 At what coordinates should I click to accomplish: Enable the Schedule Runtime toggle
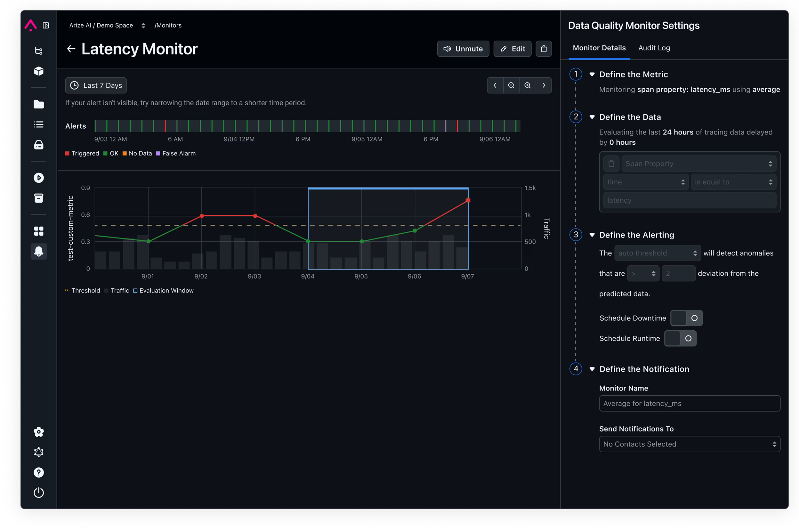point(680,338)
